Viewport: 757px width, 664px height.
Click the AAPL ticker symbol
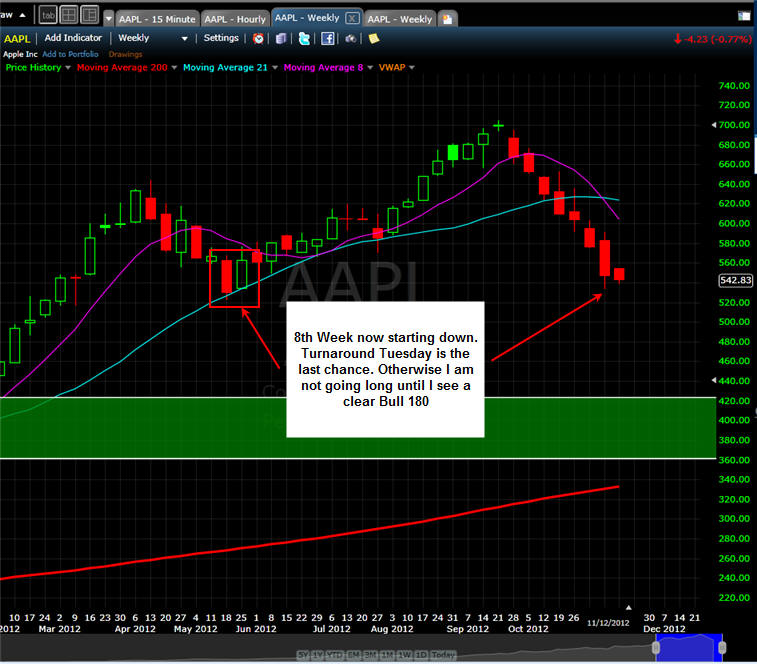17,39
